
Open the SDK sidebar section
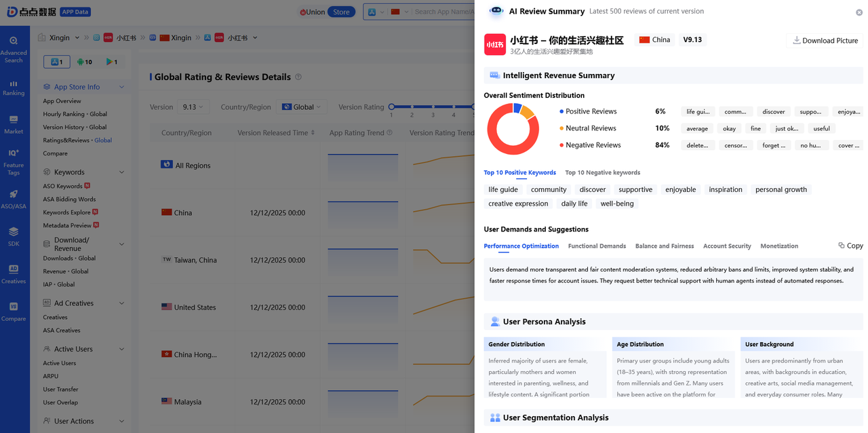pos(14,236)
